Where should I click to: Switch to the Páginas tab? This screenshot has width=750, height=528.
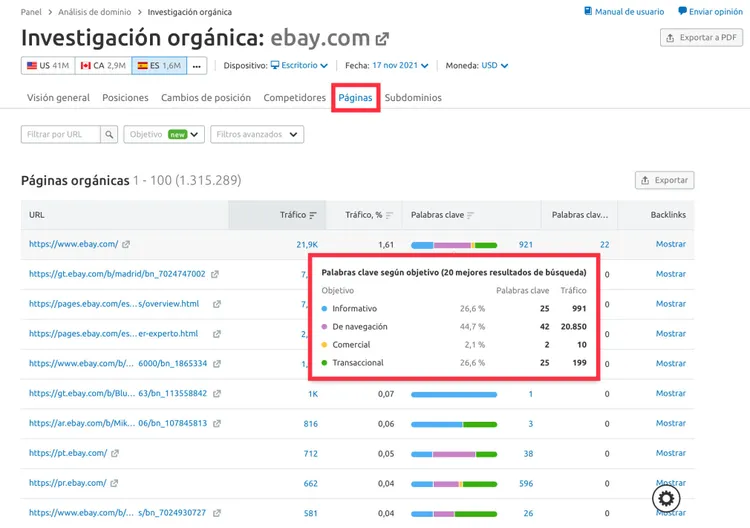click(355, 98)
